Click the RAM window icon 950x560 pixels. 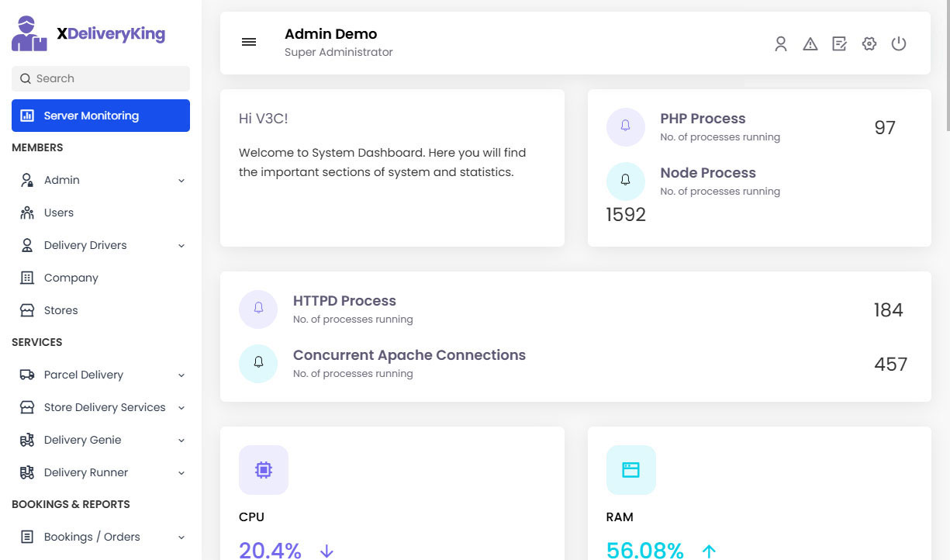click(630, 470)
